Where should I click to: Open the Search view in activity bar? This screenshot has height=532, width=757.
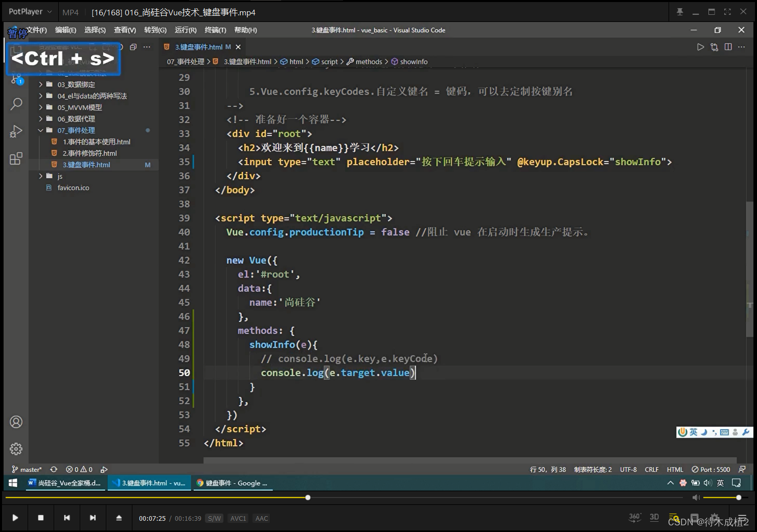pos(16,104)
